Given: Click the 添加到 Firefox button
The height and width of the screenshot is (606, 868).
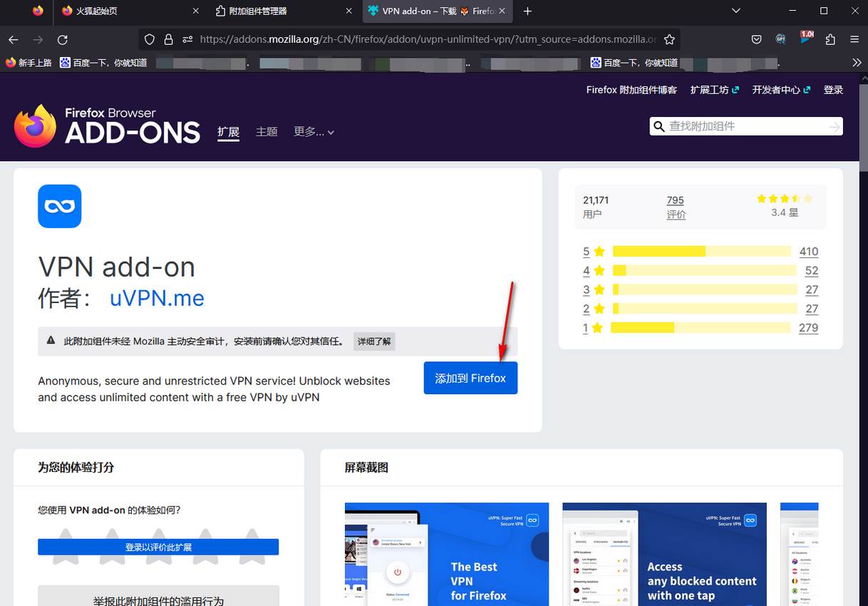Looking at the screenshot, I should pyautogui.click(x=470, y=378).
